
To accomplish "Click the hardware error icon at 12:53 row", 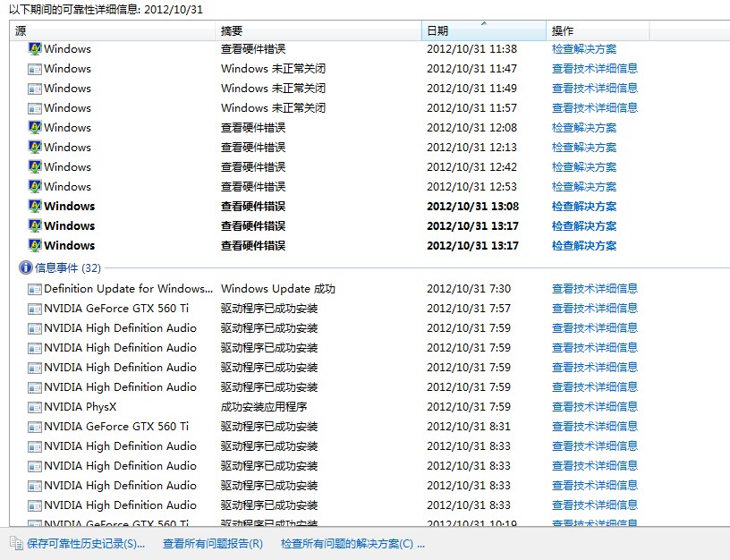I will pyautogui.click(x=35, y=186).
